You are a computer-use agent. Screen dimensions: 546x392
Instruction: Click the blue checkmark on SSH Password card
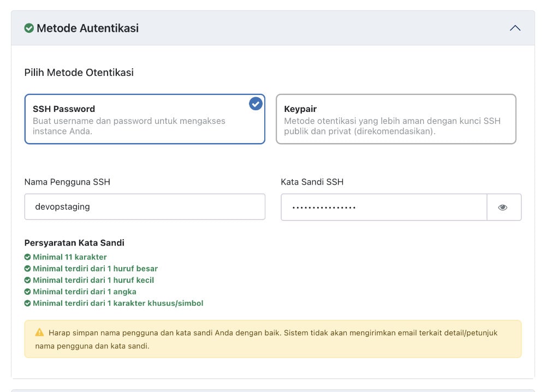click(x=255, y=104)
